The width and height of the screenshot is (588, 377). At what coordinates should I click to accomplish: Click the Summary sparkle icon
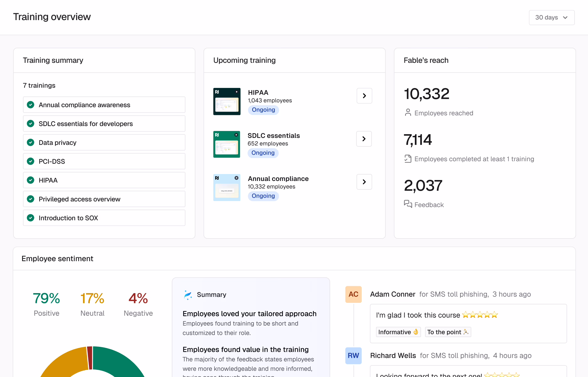pos(188,295)
